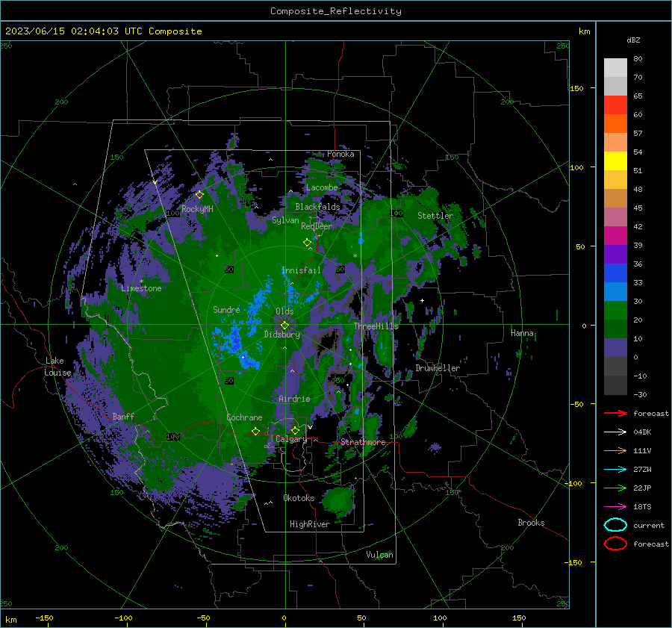
Task: Click the 22JP legend label
Action: 642,488
